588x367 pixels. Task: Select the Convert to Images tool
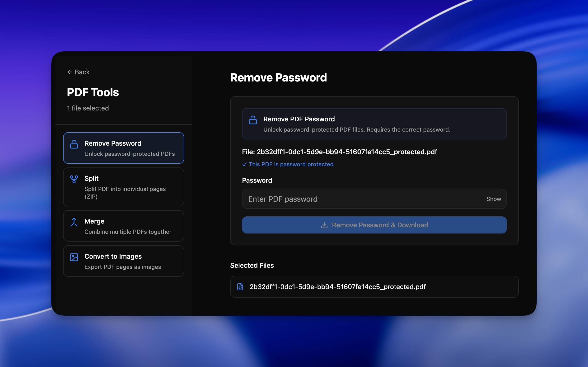coord(123,261)
